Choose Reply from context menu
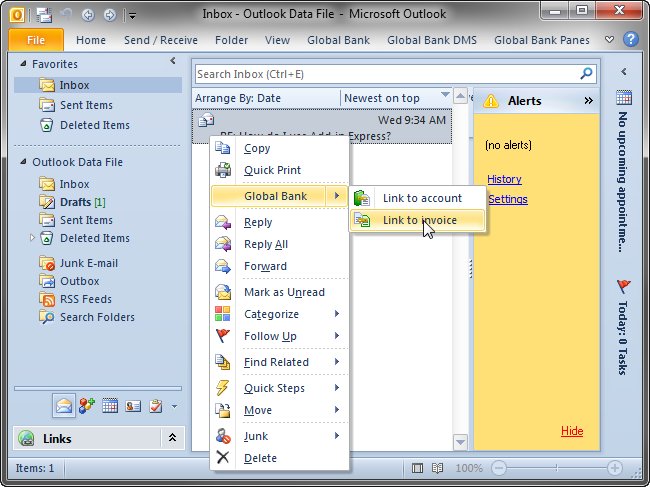This screenshot has height=487, width=650. pos(279,222)
